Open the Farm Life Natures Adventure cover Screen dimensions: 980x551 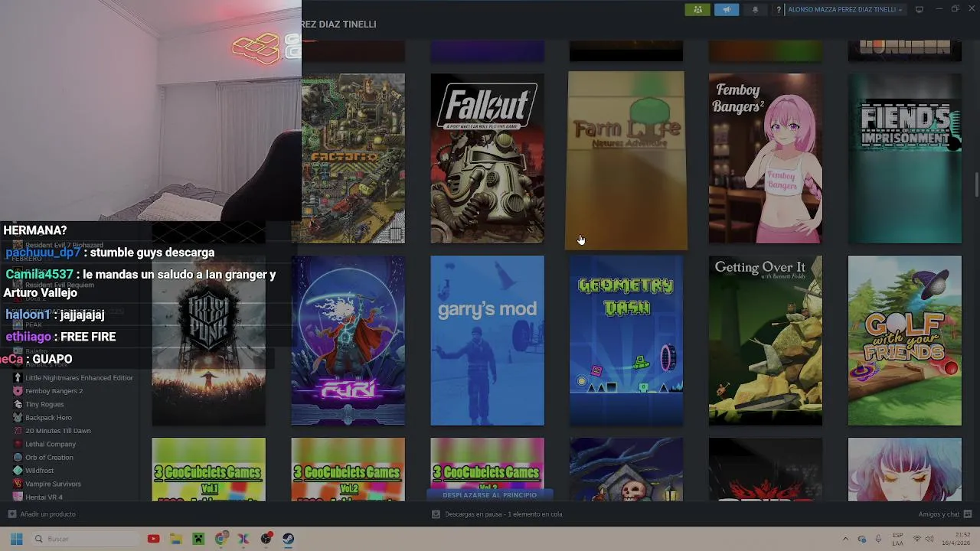[626, 161]
